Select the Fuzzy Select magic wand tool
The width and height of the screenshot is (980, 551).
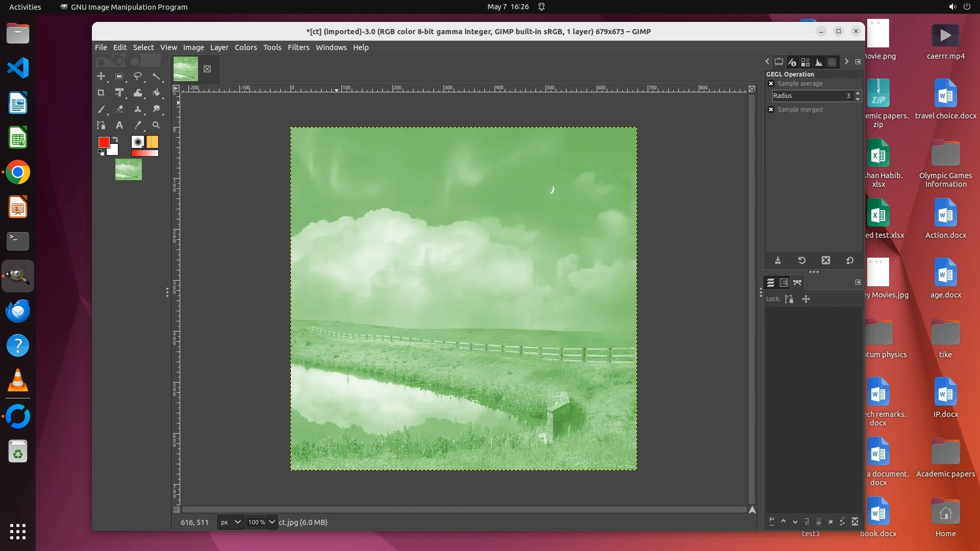[x=156, y=77]
